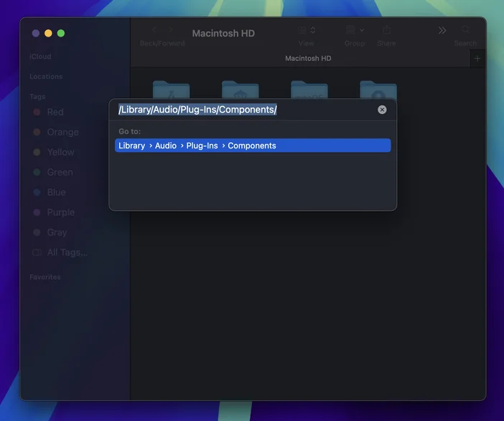Image resolution: width=504 pixels, height=421 pixels.
Task: Click the Tags sidebar section header
Action: pyautogui.click(x=37, y=97)
